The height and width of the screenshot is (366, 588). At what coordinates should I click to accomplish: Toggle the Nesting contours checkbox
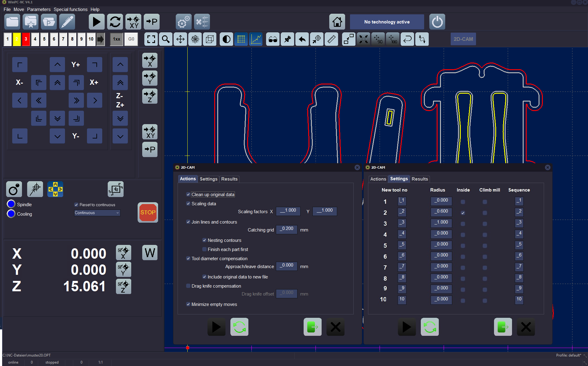[x=204, y=240]
